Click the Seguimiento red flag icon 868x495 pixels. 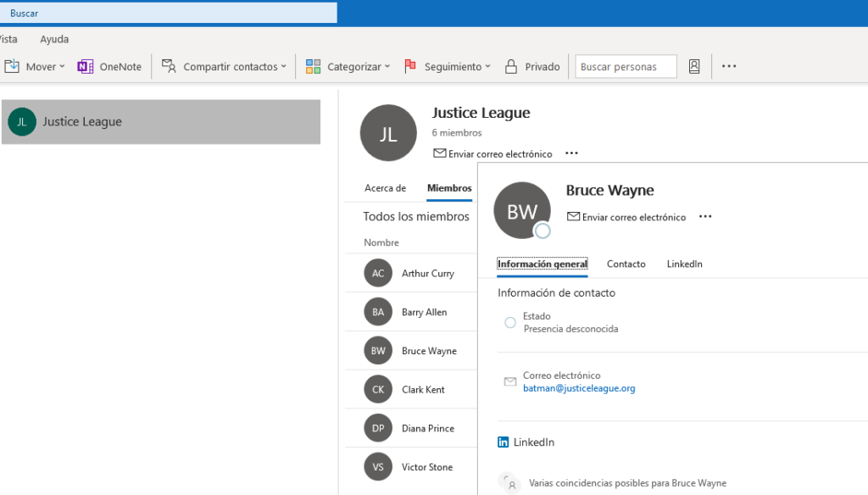pyautogui.click(x=410, y=66)
